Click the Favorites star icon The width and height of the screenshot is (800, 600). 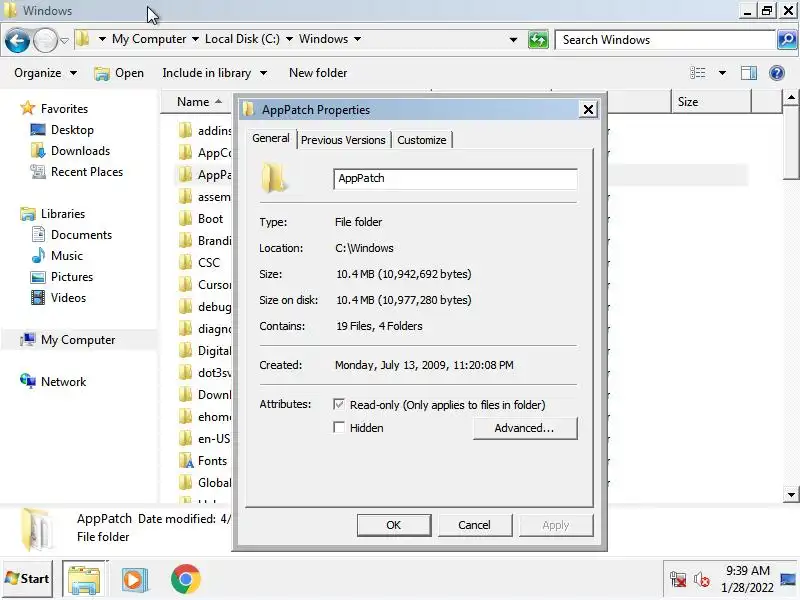tap(28, 108)
